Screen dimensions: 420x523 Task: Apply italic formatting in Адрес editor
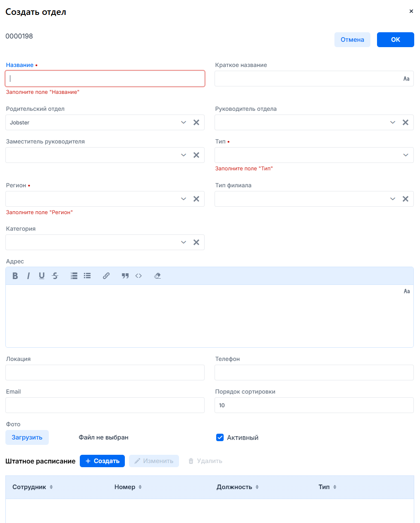[28, 276]
